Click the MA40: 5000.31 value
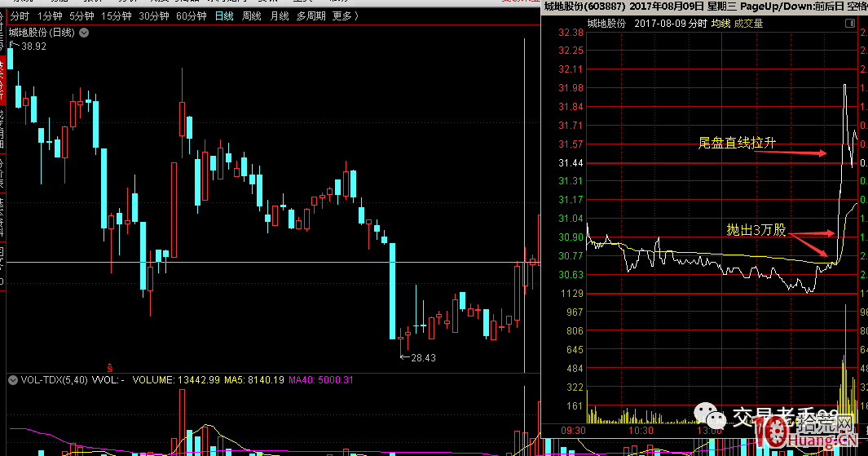Screen dimensions: 868x456 coord(321,380)
